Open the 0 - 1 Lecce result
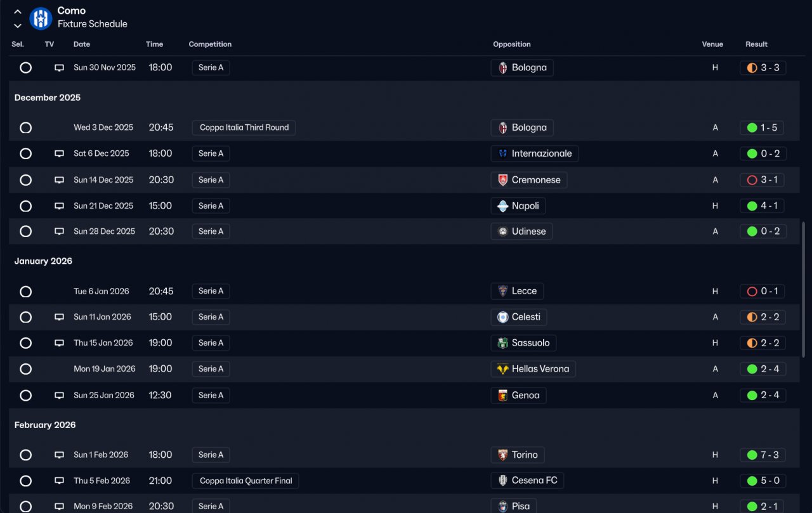 pos(762,291)
